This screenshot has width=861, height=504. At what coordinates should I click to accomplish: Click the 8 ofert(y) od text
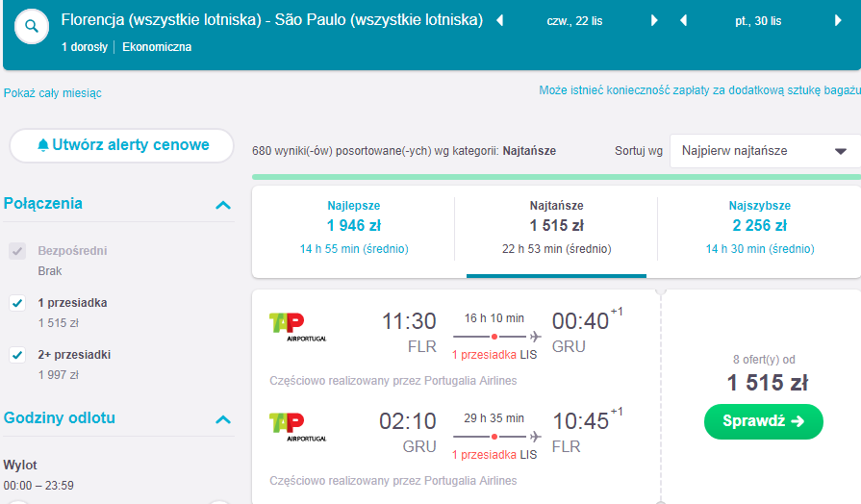(764, 360)
